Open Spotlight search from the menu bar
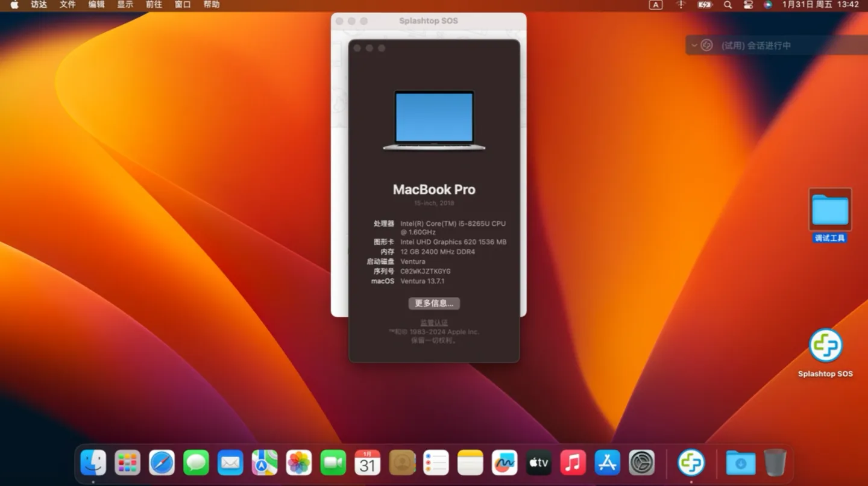Image resolution: width=868 pixels, height=486 pixels. coord(727,5)
